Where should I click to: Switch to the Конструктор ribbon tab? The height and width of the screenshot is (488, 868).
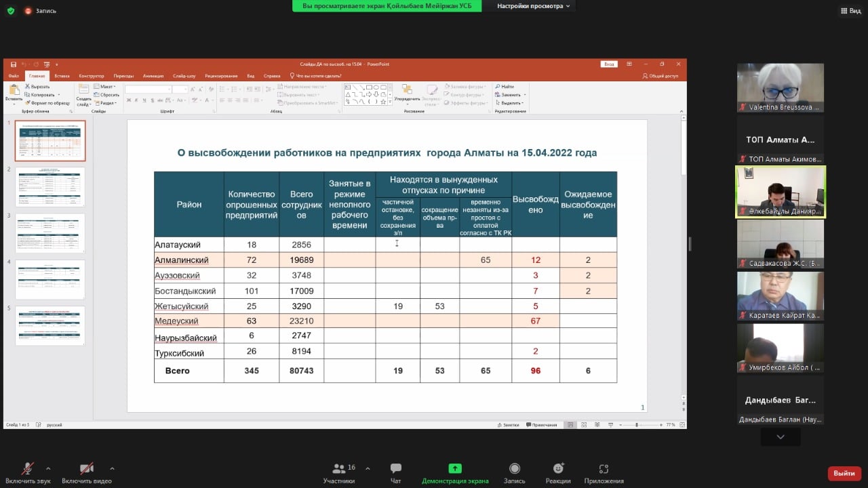pyautogui.click(x=92, y=76)
